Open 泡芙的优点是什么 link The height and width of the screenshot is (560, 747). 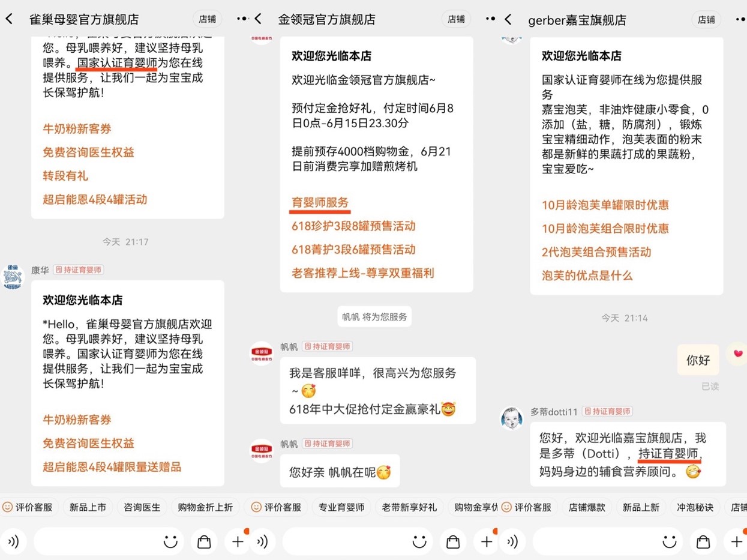[x=587, y=275]
